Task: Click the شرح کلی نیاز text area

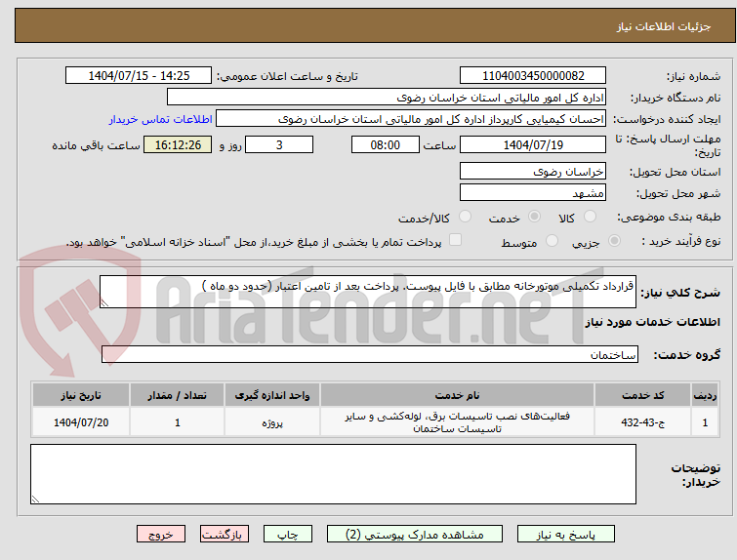Action: pos(368,292)
